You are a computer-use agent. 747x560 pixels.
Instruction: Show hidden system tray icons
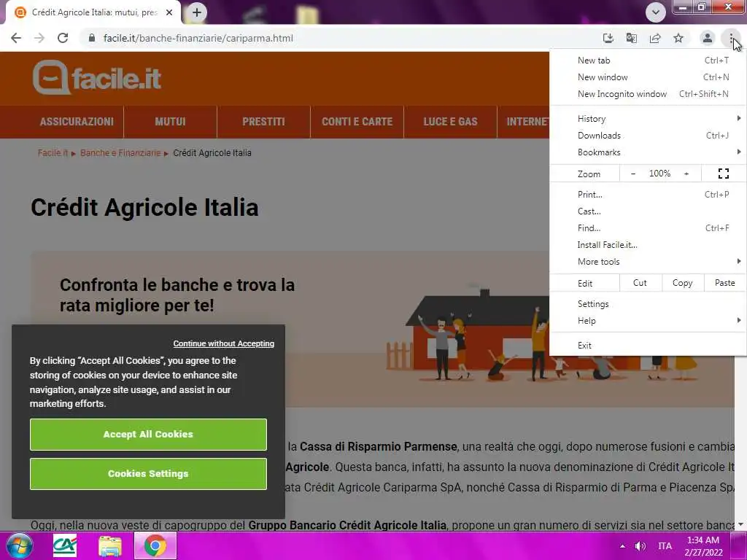click(622, 546)
